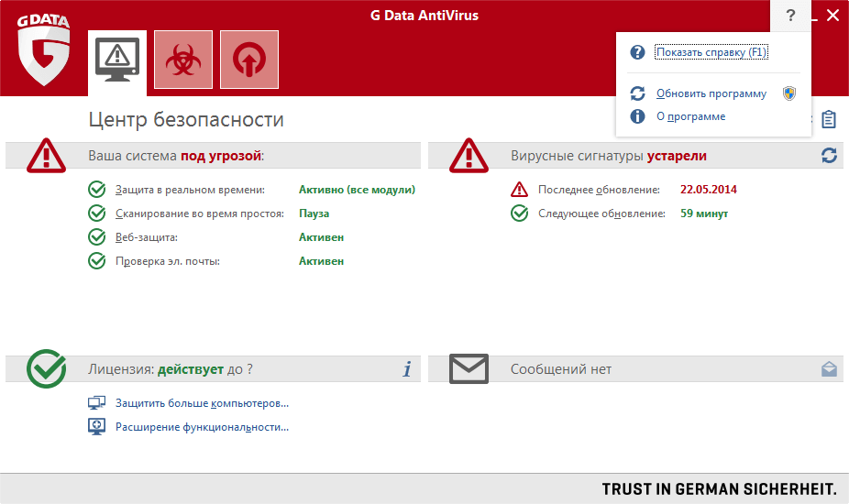Open the virus protection biohazard tab
Image resolution: width=849 pixels, height=504 pixels.
[183, 60]
